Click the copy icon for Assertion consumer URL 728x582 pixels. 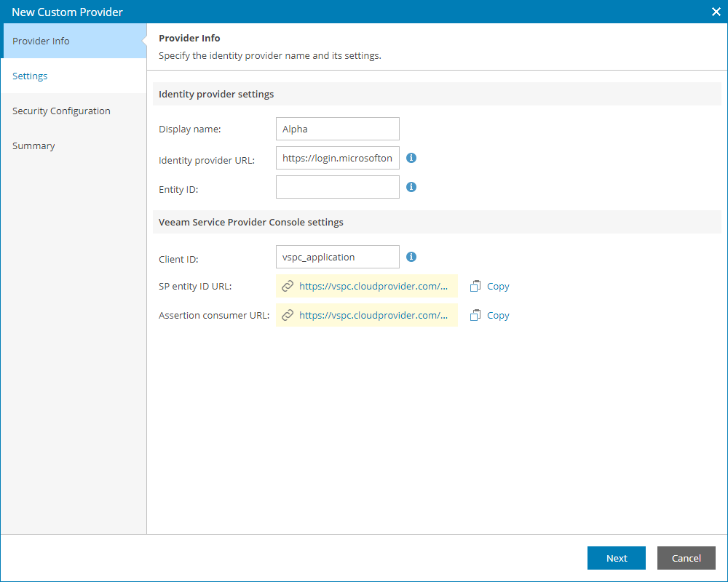[477, 315]
